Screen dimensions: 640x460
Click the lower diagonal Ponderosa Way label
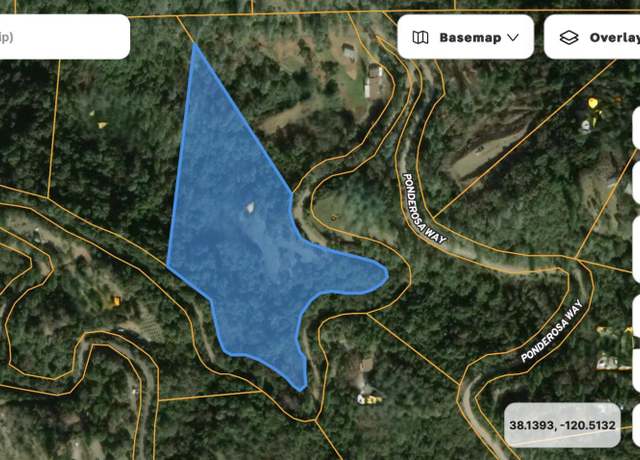click(552, 331)
